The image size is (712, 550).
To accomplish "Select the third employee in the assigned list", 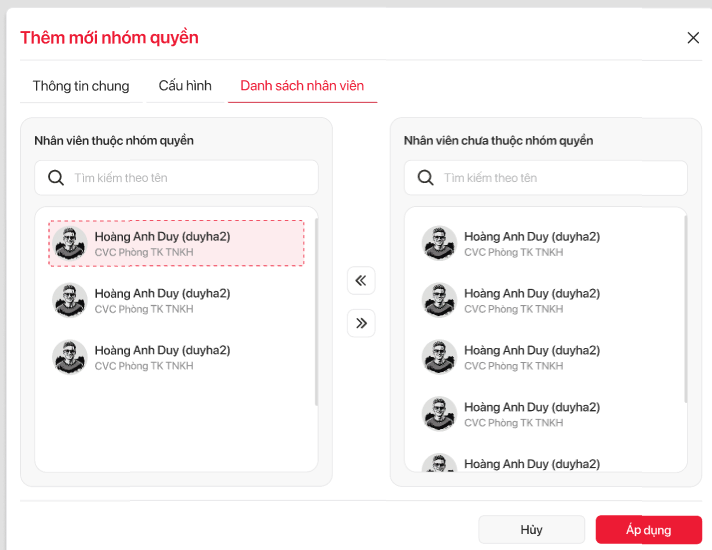I will (x=175, y=357).
